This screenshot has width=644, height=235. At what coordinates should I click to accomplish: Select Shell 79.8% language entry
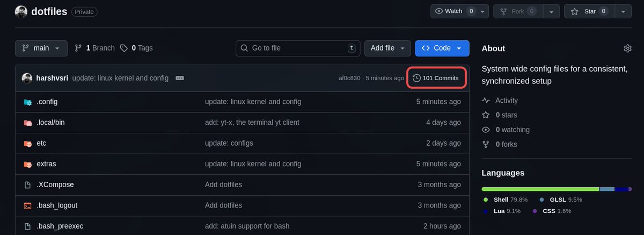coord(505,200)
